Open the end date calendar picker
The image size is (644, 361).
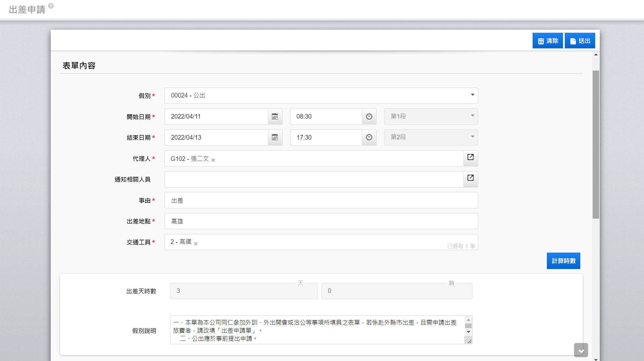point(275,137)
